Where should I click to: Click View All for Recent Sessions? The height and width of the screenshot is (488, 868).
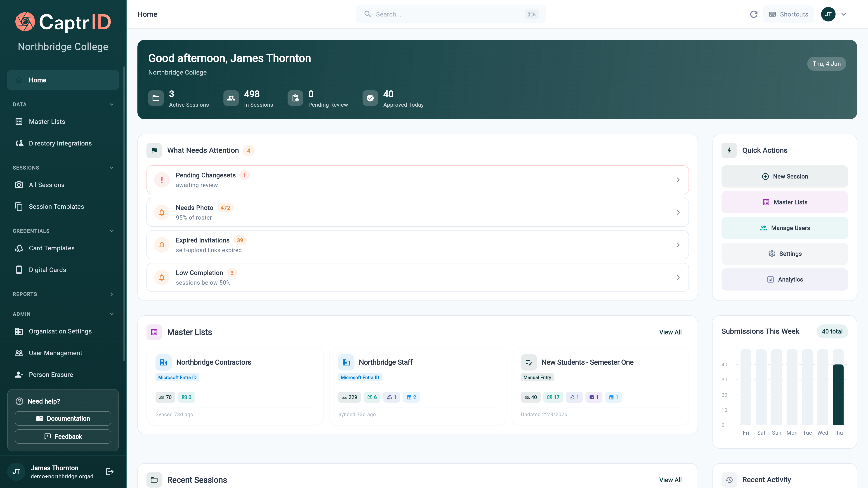click(670, 480)
